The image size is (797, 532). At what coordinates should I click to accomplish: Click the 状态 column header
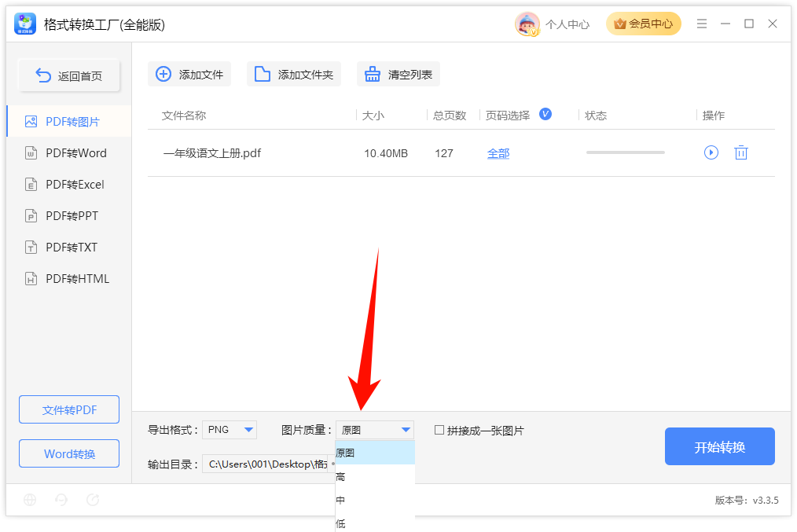[596, 116]
